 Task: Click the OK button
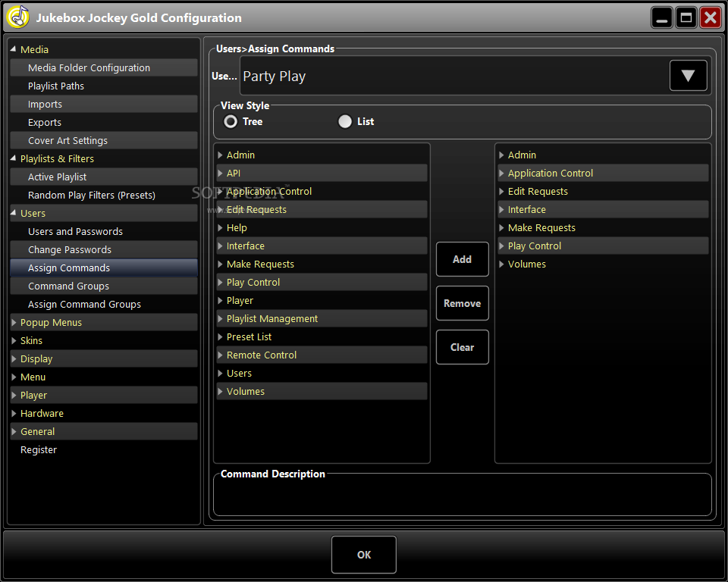364,555
